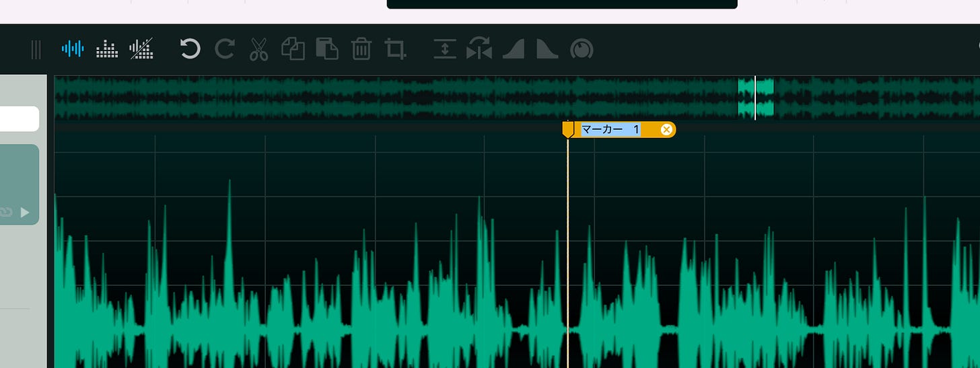Click the Crop icon

pos(396,49)
